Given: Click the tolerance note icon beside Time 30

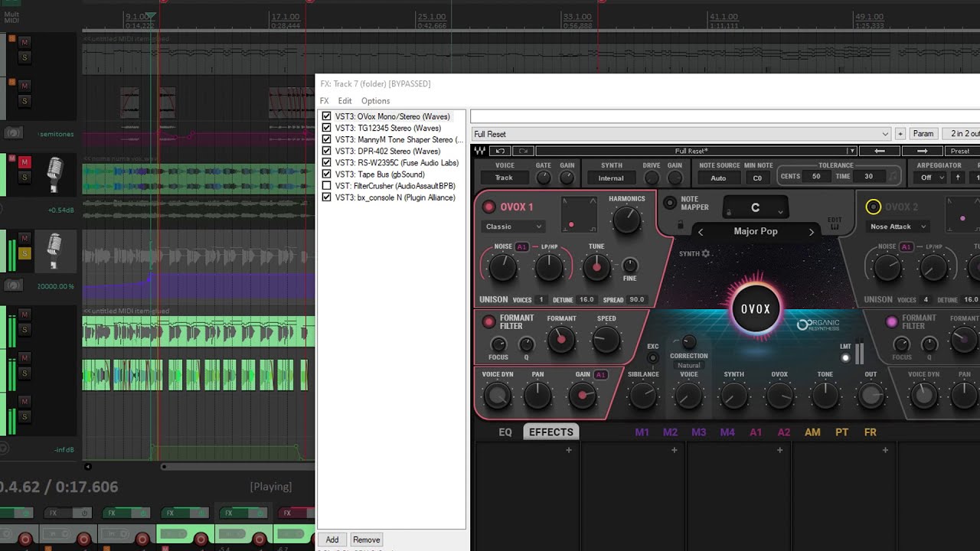Looking at the screenshot, I should [892, 177].
